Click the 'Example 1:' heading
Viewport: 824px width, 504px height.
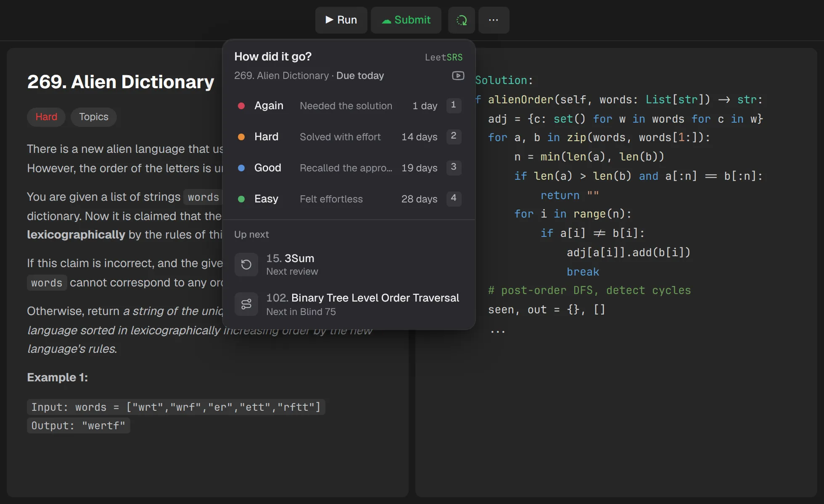[x=58, y=377]
